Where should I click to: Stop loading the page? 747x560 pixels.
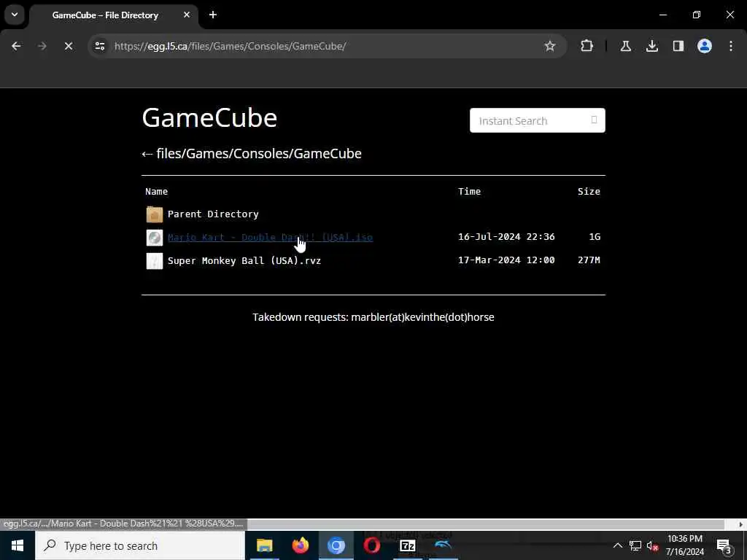pyautogui.click(x=68, y=46)
